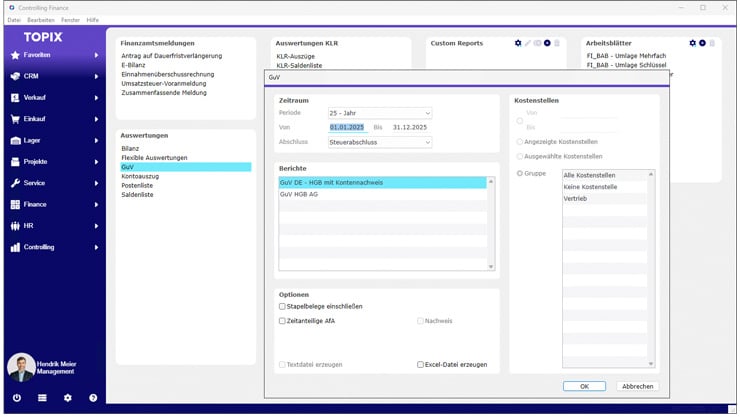Open the Bearbeiten menu
This screenshot has height=417, width=740.
click(39, 20)
